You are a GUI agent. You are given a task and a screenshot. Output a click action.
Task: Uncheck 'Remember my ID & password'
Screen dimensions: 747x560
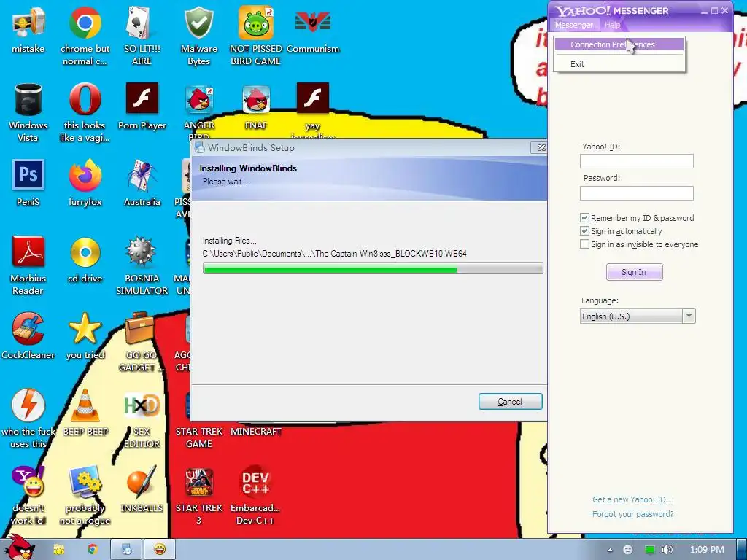(x=584, y=217)
